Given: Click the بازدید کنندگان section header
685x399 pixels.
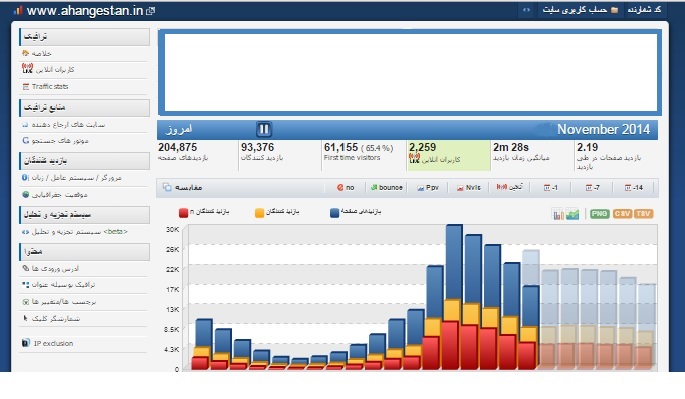Looking at the screenshot, I should [x=84, y=161].
